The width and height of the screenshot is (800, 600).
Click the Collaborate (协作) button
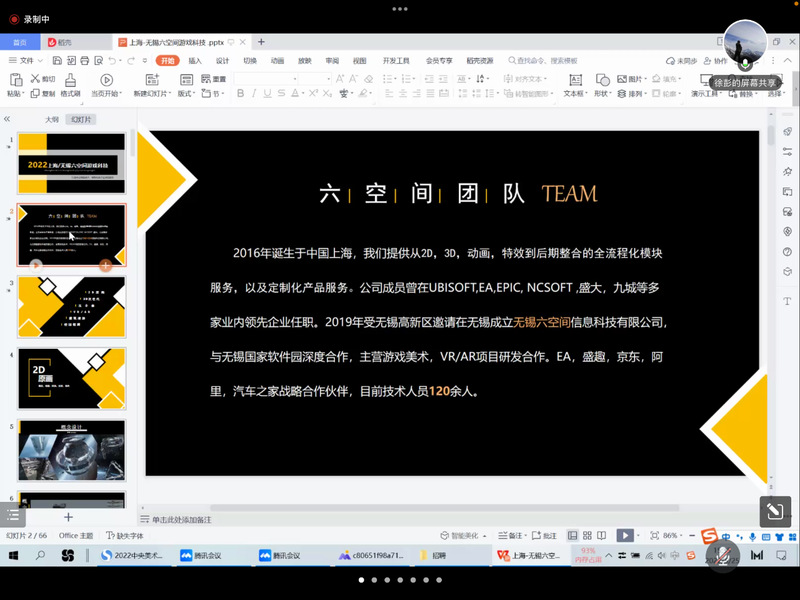715,61
